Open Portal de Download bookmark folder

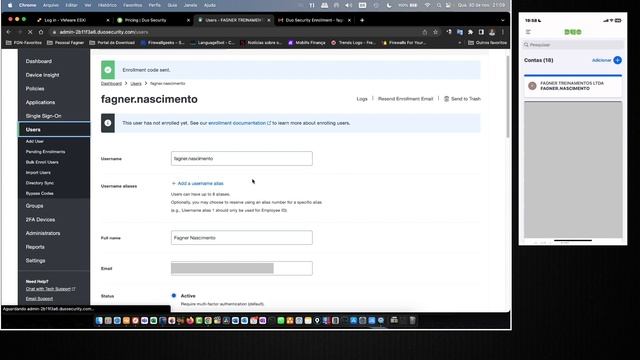coord(112,42)
